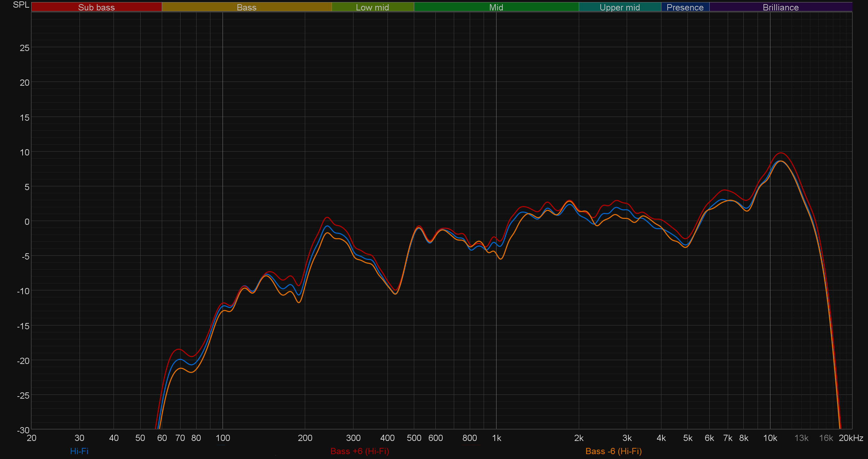868x459 pixels.
Task: Click the 100 frequency axis tick label
Action: 223,438
